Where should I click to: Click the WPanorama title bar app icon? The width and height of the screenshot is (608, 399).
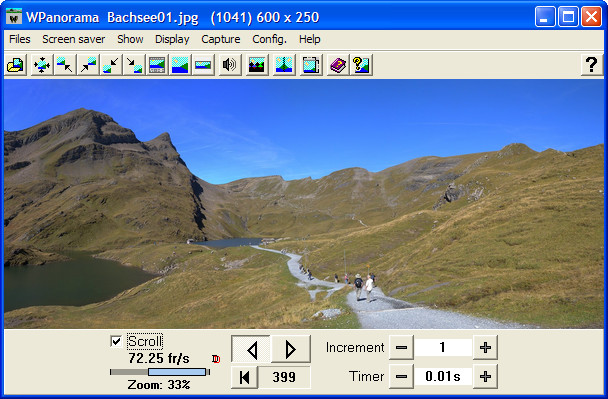(x=14, y=16)
